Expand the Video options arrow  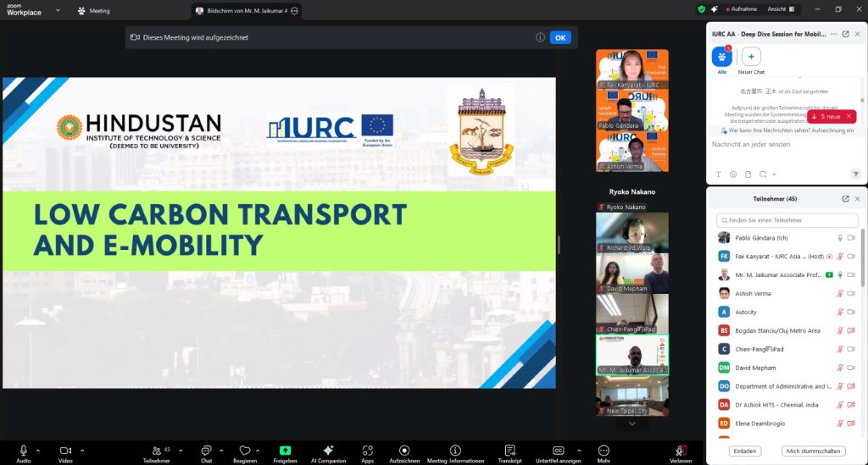pyautogui.click(x=82, y=450)
